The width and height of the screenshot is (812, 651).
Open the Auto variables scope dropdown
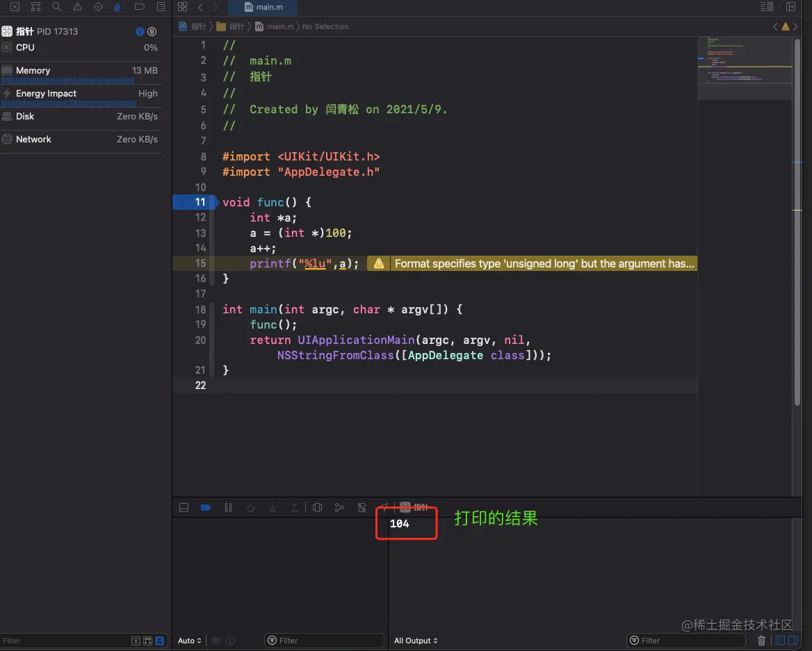tap(190, 641)
